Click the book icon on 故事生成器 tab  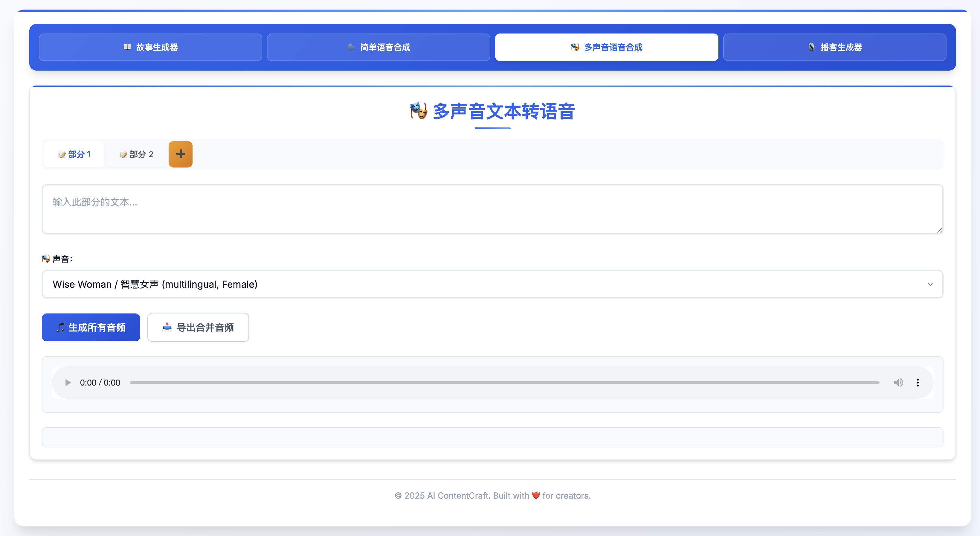[x=127, y=47]
